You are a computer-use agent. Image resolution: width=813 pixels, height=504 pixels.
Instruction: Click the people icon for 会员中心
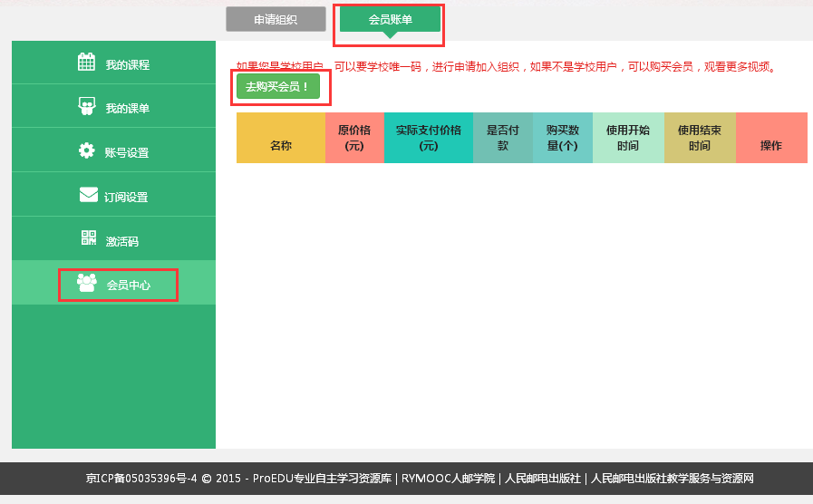[x=87, y=283]
